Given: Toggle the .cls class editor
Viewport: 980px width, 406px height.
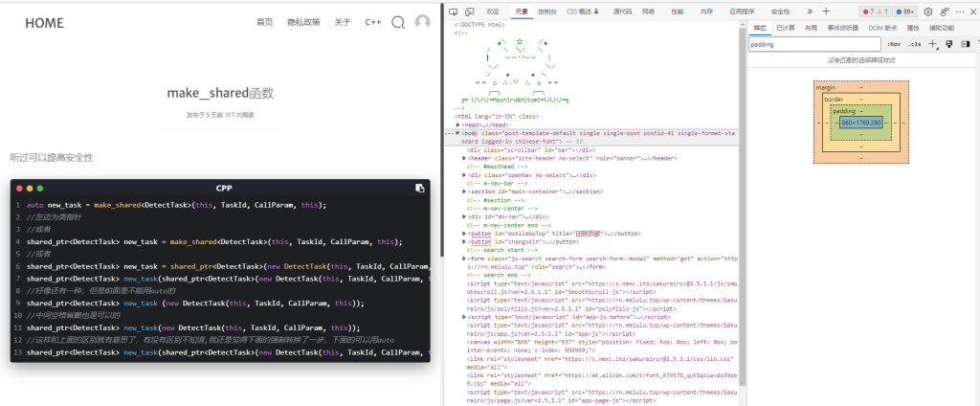Looking at the screenshot, I should click(x=915, y=44).
